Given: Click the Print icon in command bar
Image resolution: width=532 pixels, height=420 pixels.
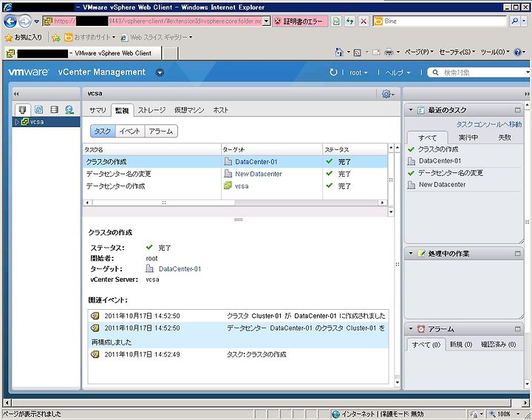Looking at the screenshot, I should pyautogui.click(x=389, y=52).
